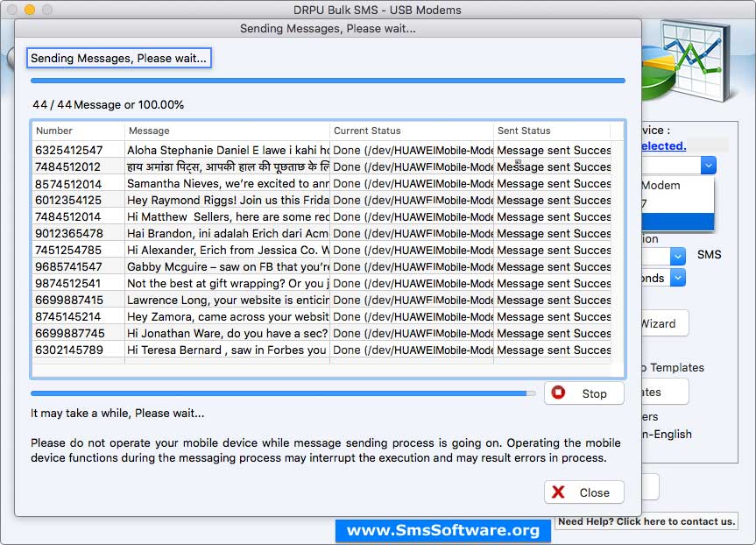Click the Sent Status column header
The height and width of the screenshot is (545, 756).
pyautogui.click(x=552, y=131)
